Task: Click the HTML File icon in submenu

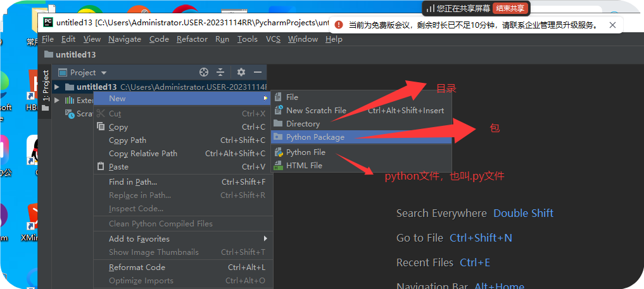Action: [x=279, y=166]
